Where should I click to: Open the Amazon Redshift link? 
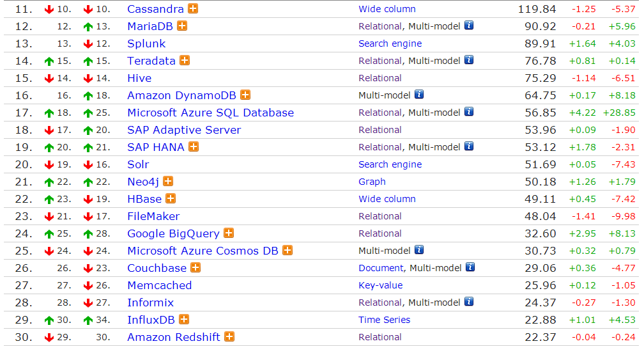(x=174, y=337)
